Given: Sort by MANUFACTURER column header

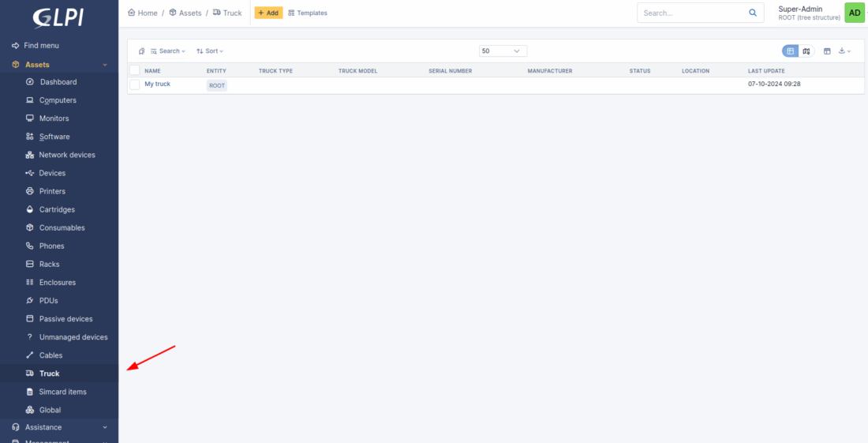Looking at the screenshot, I should point(550,71).
